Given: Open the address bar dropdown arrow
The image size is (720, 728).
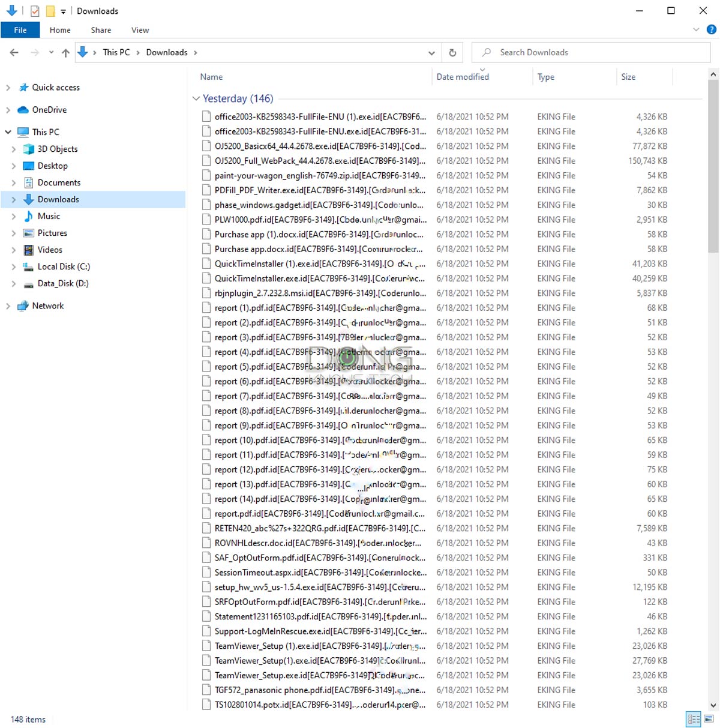Looking at the screenshot, I should (431, 52).
